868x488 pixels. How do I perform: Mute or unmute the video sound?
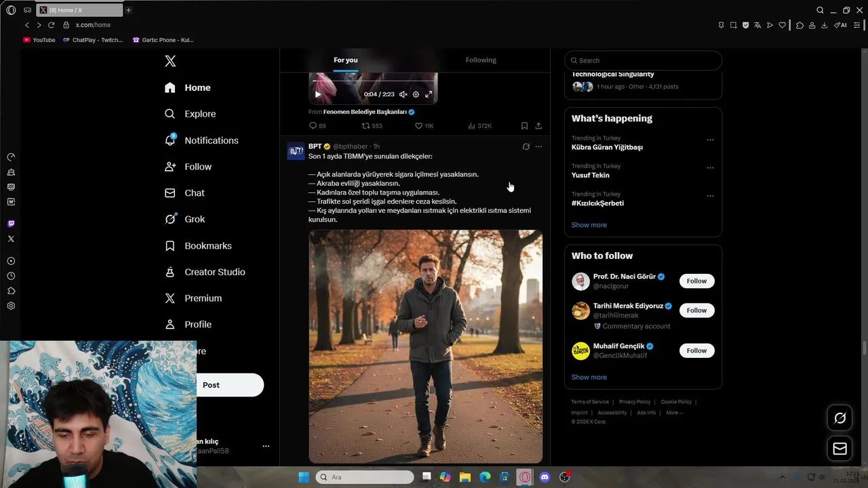[x=403, y=94]
